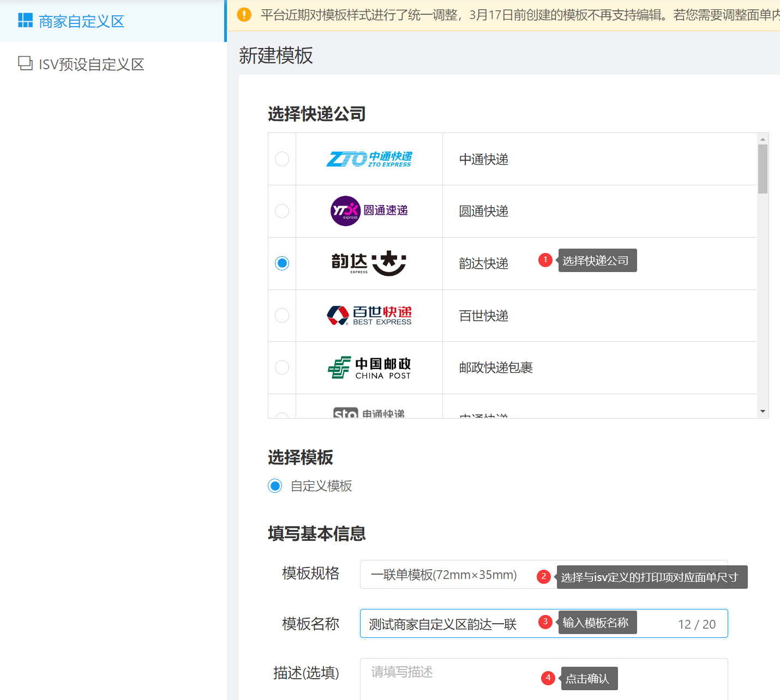Screen dimensions: 780x700
Task: Click the 韵达快递 company name
Action: (484, 263)
